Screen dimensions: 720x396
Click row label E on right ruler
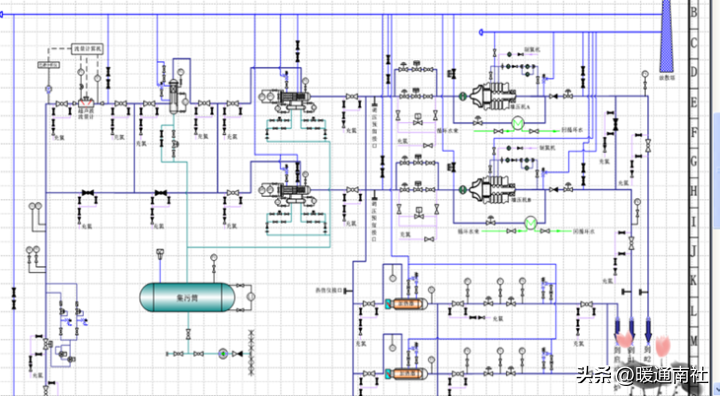tap(694, 102)
